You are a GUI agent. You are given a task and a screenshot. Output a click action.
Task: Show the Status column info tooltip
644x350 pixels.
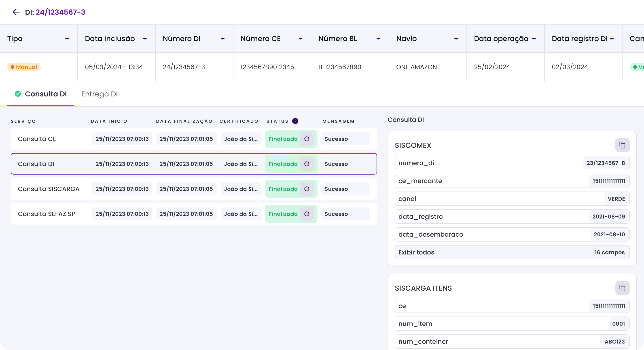[295, 121]
